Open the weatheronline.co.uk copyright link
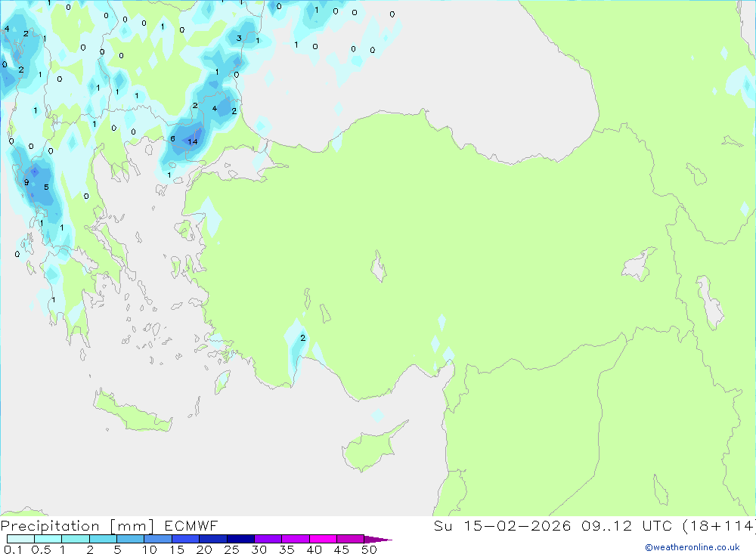This screenshot has height=554, width=756. [x=692, y=547]
